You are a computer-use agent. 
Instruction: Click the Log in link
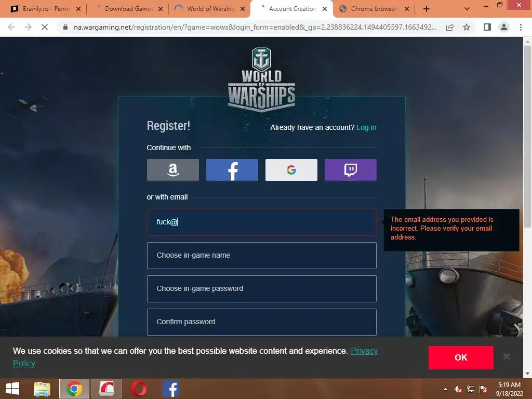(x=366, y=127)
